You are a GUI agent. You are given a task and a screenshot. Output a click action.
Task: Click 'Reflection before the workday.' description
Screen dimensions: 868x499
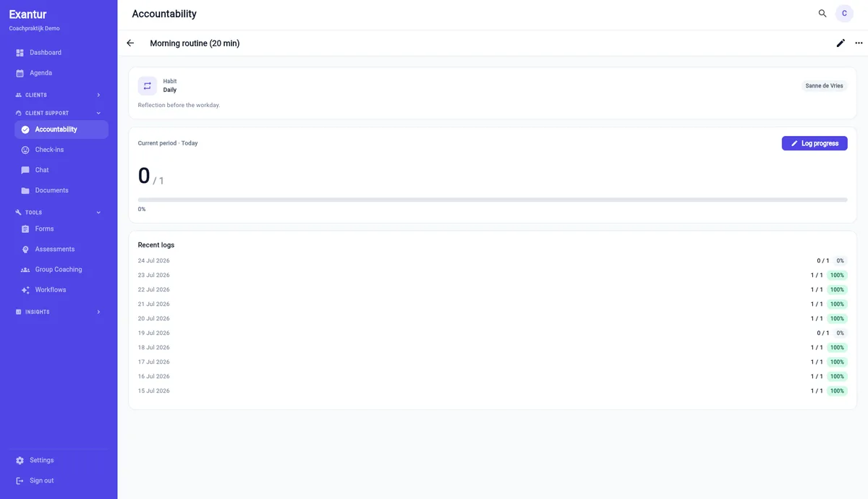[179, 105]
